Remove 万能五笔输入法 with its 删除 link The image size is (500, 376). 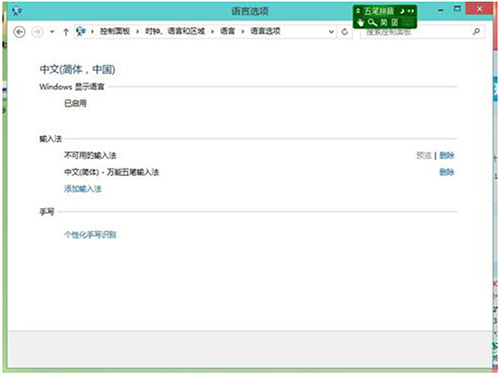(x=447, y=172)
